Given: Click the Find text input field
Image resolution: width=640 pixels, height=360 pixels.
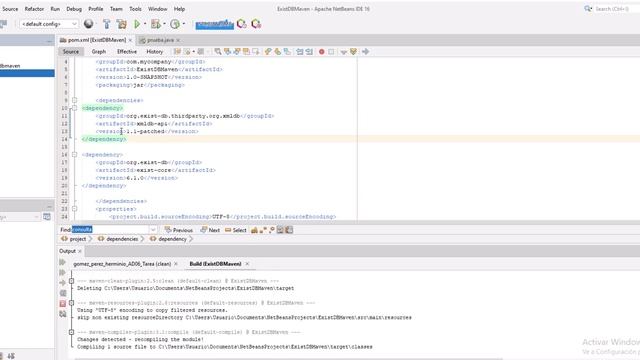Looking at the screenshot, I should click(x=111, y=230).
